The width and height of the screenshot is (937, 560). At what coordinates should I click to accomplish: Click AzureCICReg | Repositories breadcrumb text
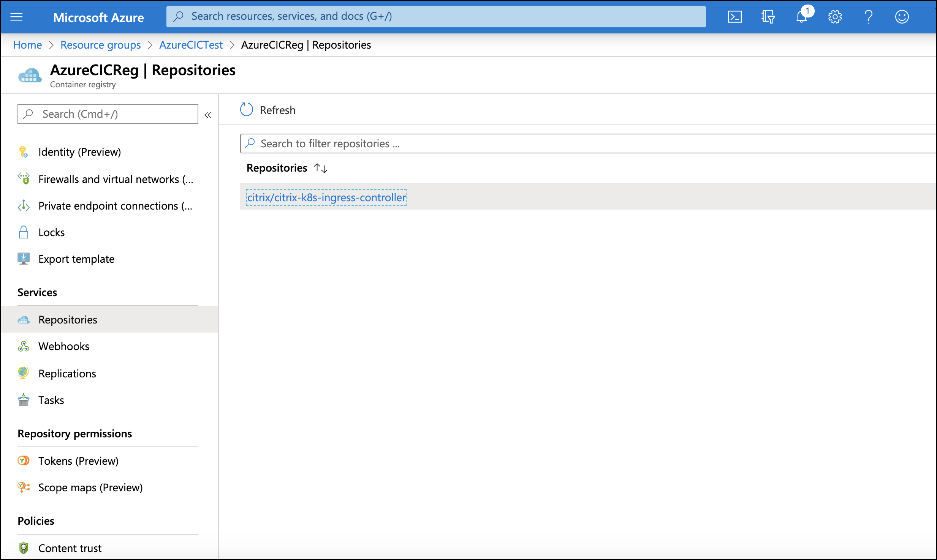[306, 45]
